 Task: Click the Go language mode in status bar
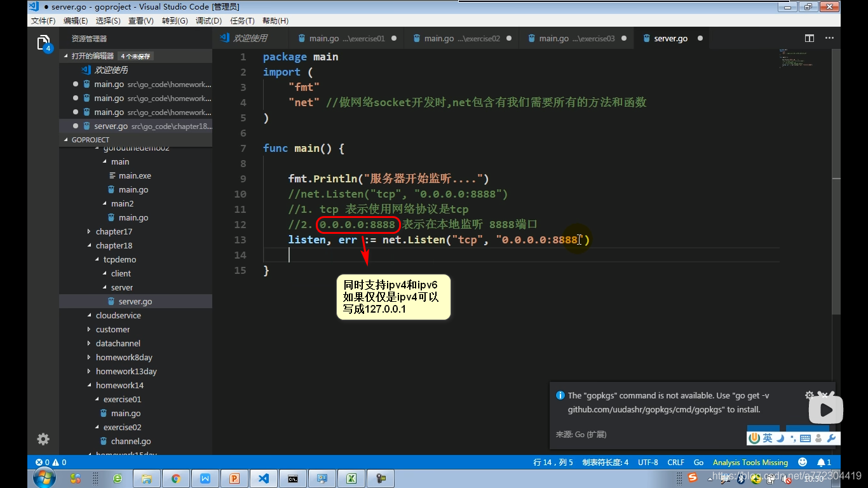click(x=698, y=462)
